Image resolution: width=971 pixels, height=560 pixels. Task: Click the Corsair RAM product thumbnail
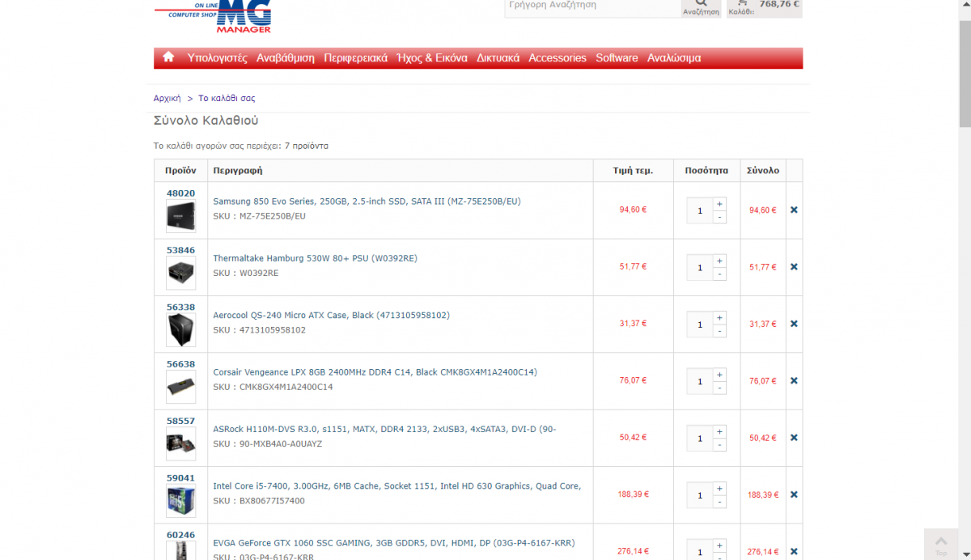[x=180, y=388]
